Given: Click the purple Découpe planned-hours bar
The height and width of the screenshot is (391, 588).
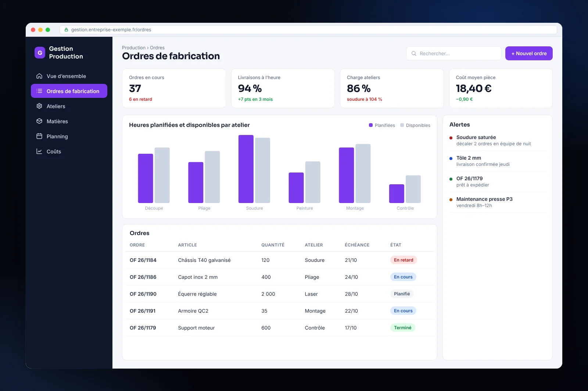Looking at the screenshot, I should coord(146,178).
